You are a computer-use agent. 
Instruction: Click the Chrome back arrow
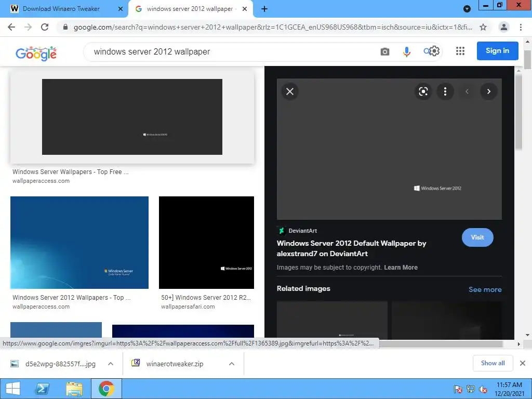[x=11, y=27]
